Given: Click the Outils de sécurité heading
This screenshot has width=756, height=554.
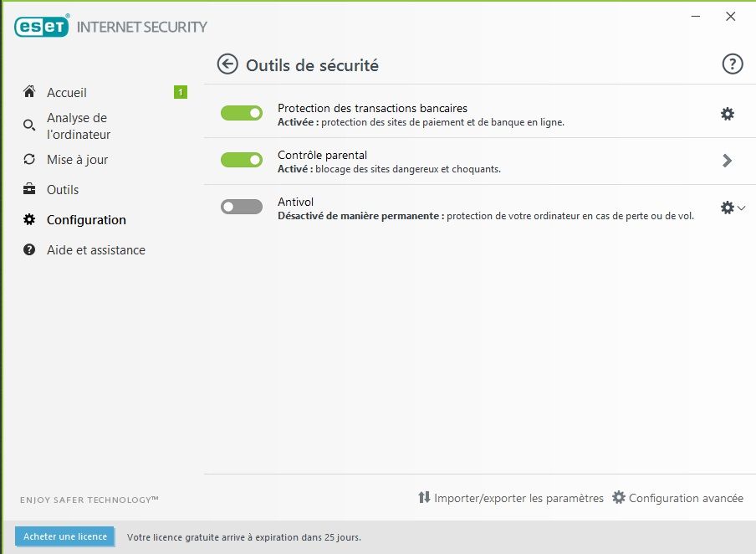Looking at the screenshot, I should coord(312,65).
